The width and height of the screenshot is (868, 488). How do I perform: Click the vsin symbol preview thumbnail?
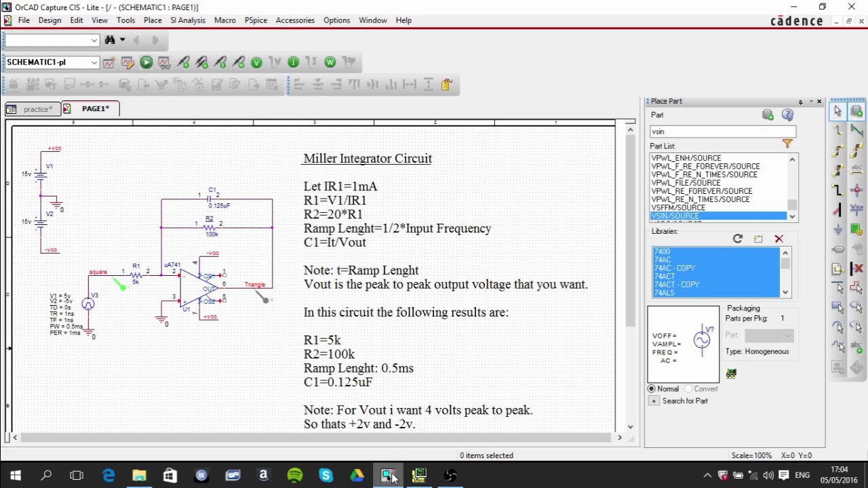[x=683, y=344]
